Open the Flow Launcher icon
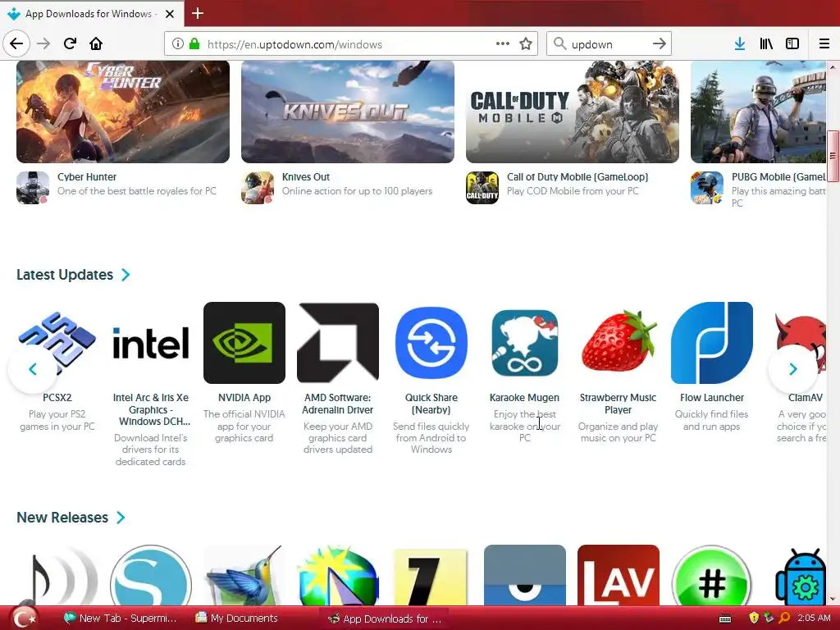Image resolution: width=840 pixels, height=630 pixels. point(712,342)
